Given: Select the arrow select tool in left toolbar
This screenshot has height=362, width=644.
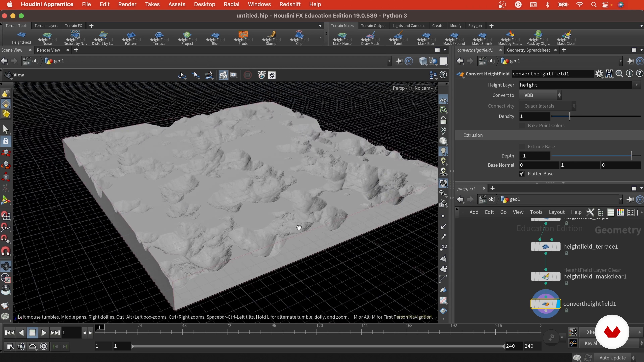Looking at the screenshot, I should [6, 129].
